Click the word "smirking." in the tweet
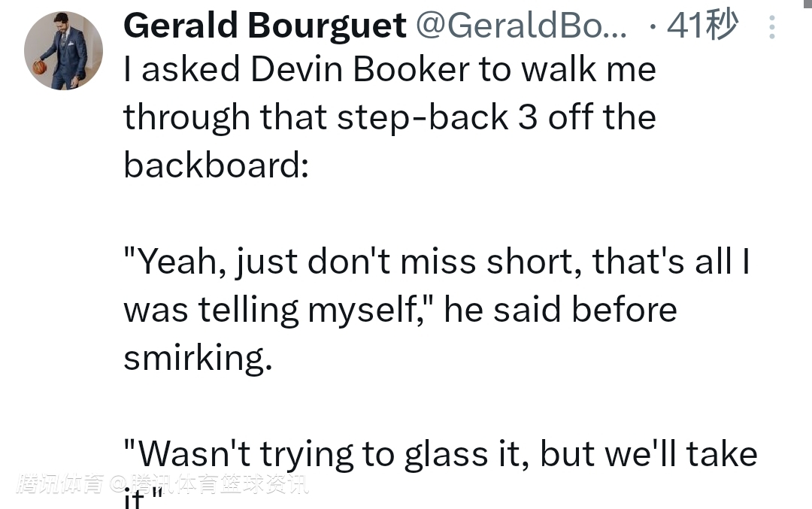The height and width of the screenshot is (509, 812). click(197, 358)
